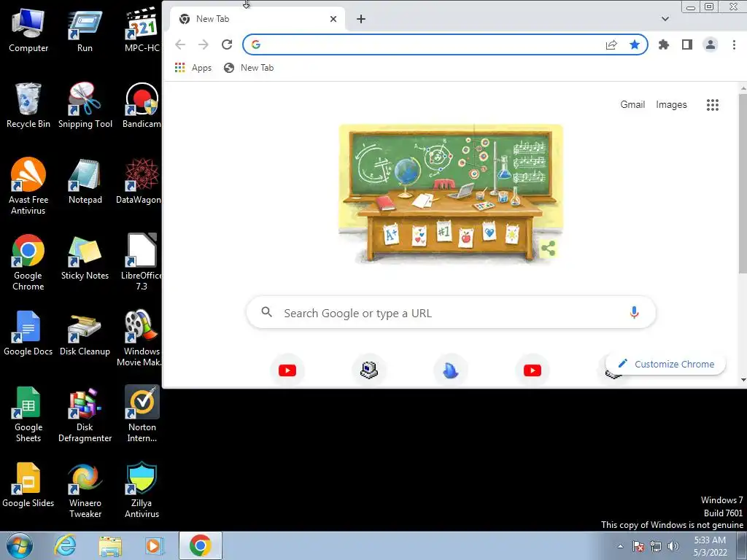Viewport: 747px width, 560px height.
Task: Click the page scrollbar down arrow
Action: tap(743, 381)
